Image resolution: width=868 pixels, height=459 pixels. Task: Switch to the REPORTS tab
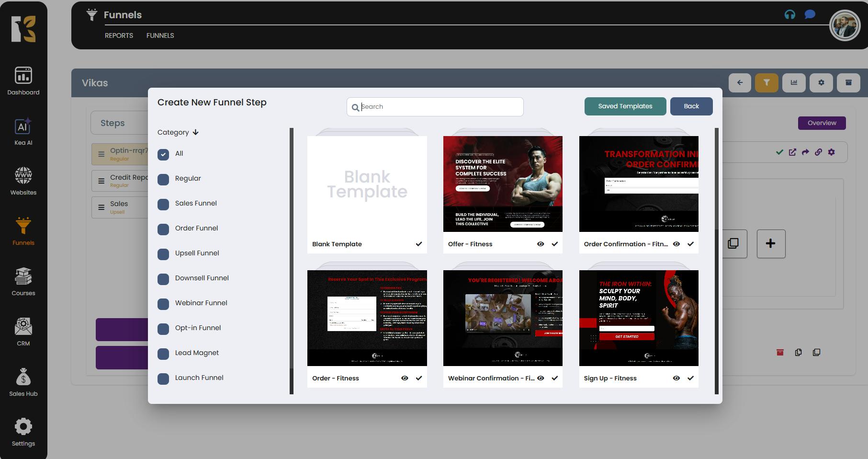click(119, 35)
